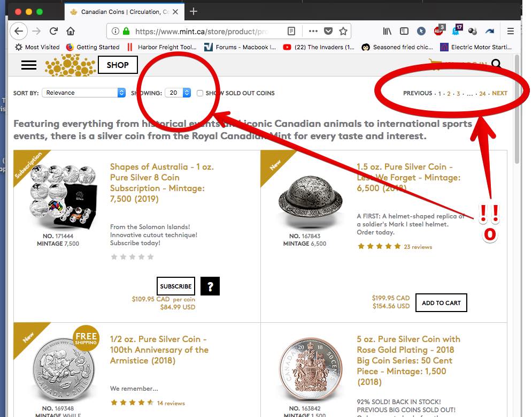Screen dimensions: 532x417
Task: Click Shapes of Australia empty star rating
Action: coord(132,257)
